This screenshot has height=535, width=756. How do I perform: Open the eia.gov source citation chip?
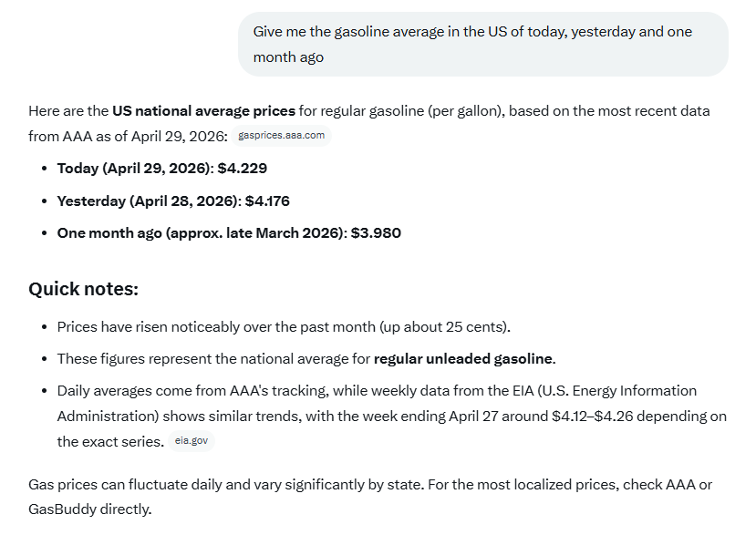coord(192,440)
